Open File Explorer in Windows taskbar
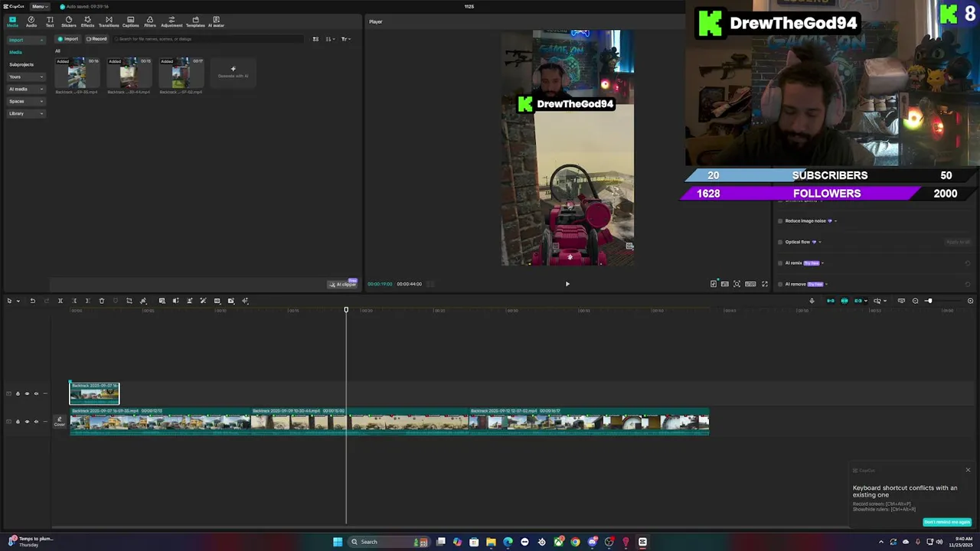 (x=491, y=542)
